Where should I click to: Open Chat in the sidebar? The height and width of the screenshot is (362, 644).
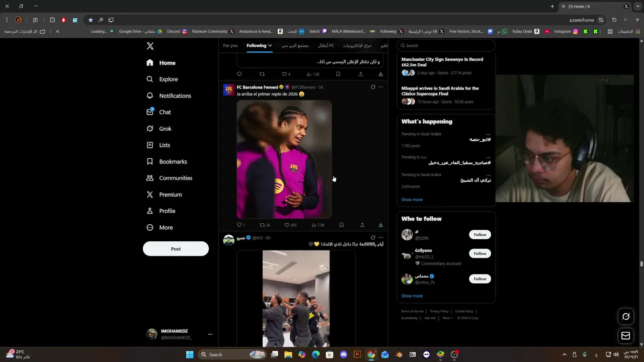tap(158, 112)
